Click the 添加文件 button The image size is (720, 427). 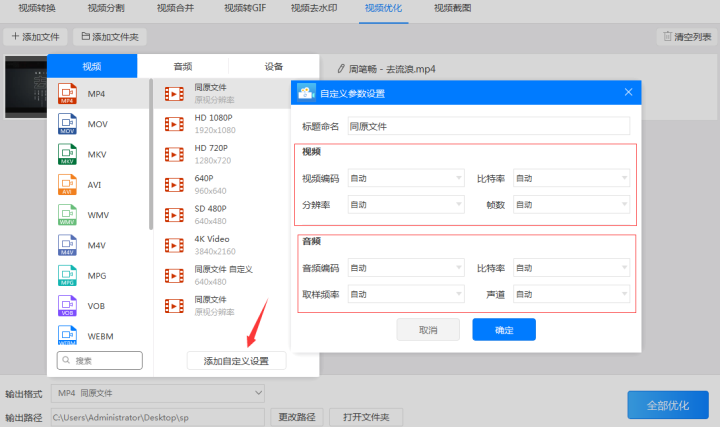35,37
